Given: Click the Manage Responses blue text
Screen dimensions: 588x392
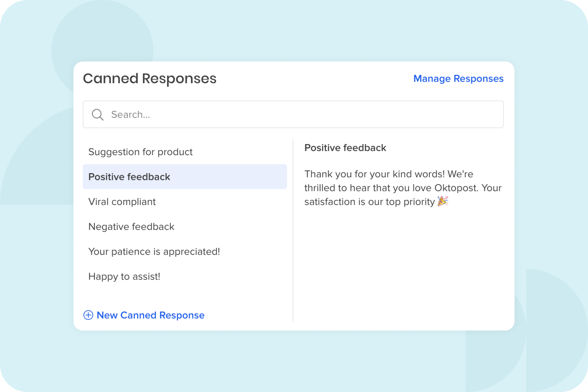Looking at the screenshot, I should click(x=458, y=79).
